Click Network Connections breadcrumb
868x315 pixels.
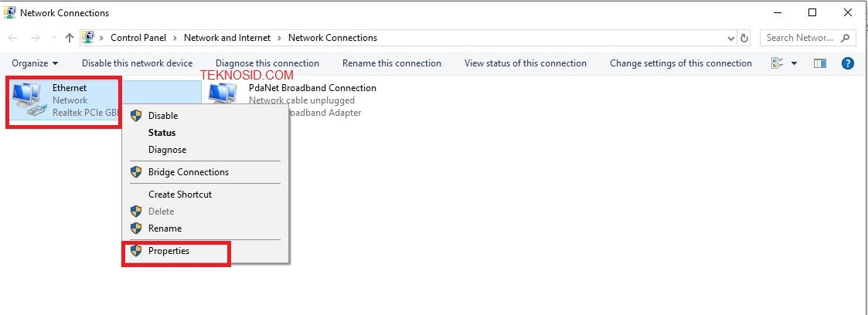pos(332,38)
